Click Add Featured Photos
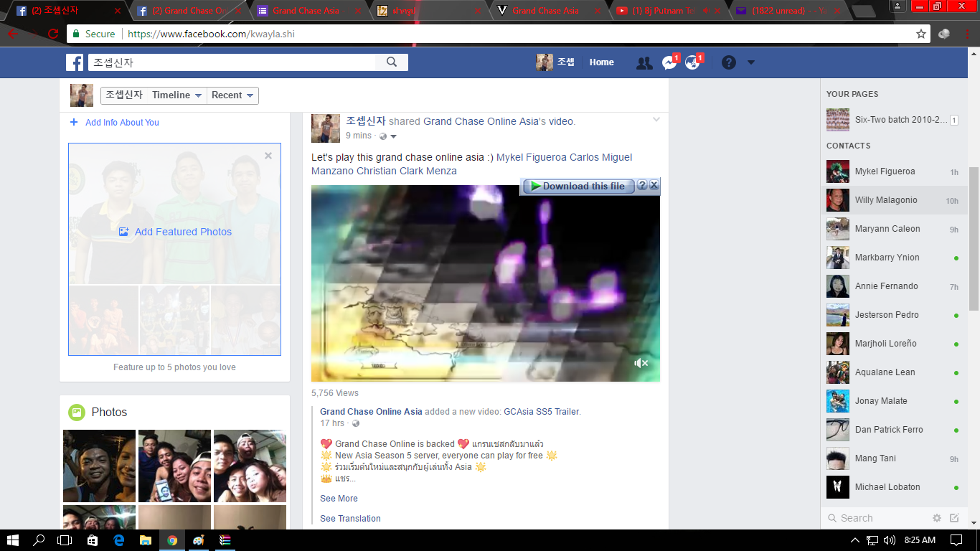This screenshot has height=551, width=980. [x=175, y=232]
